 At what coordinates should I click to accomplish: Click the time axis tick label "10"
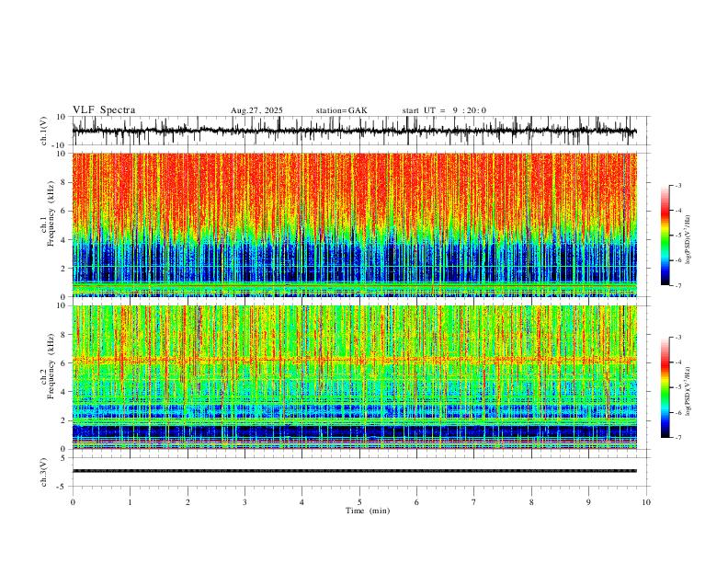[x=646, y=502]
